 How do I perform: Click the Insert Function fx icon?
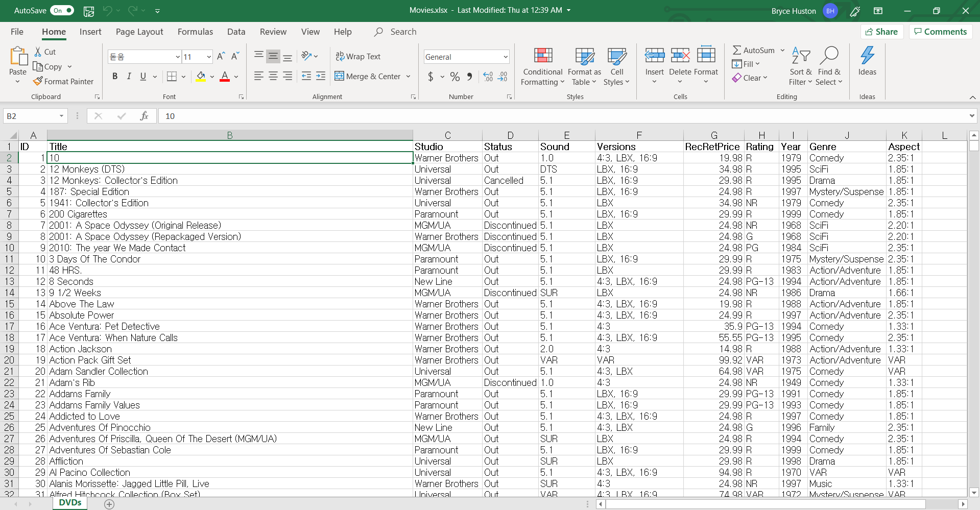pos(144,116)
